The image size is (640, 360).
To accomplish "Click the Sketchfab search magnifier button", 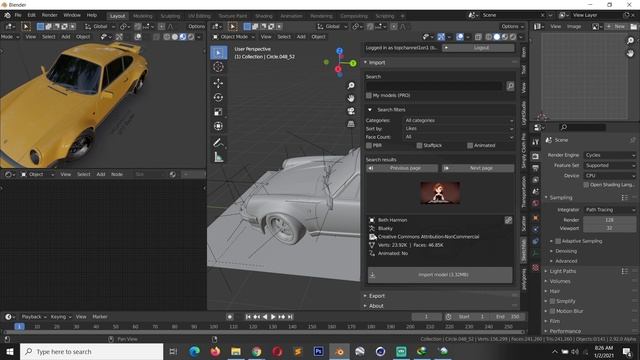I will [x=510, y=86].
